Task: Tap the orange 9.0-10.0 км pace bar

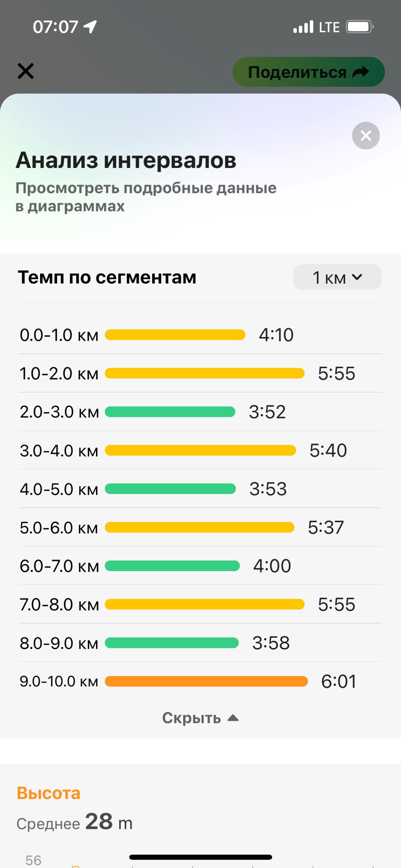Action: [206, 682]
